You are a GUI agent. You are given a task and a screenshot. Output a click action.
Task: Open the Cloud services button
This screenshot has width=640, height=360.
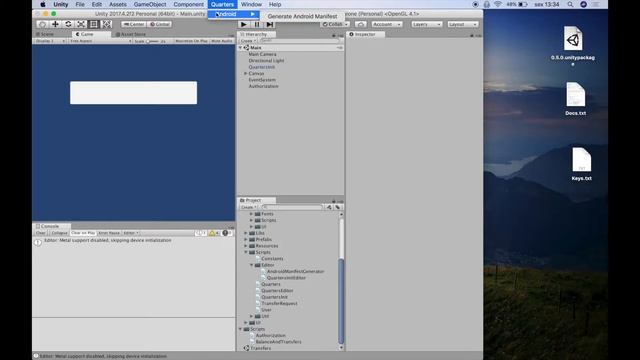(360, 24)
